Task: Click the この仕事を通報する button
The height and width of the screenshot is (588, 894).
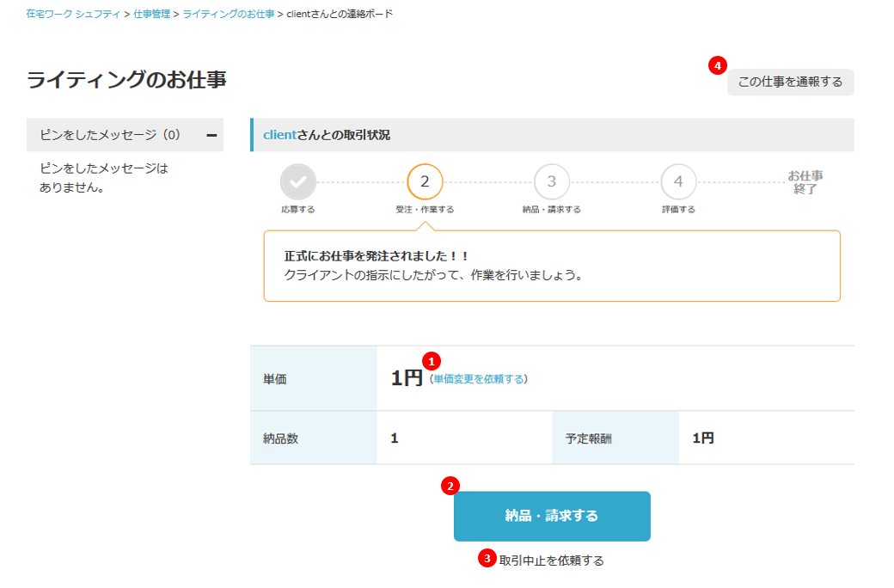Action: click(790, 83)
